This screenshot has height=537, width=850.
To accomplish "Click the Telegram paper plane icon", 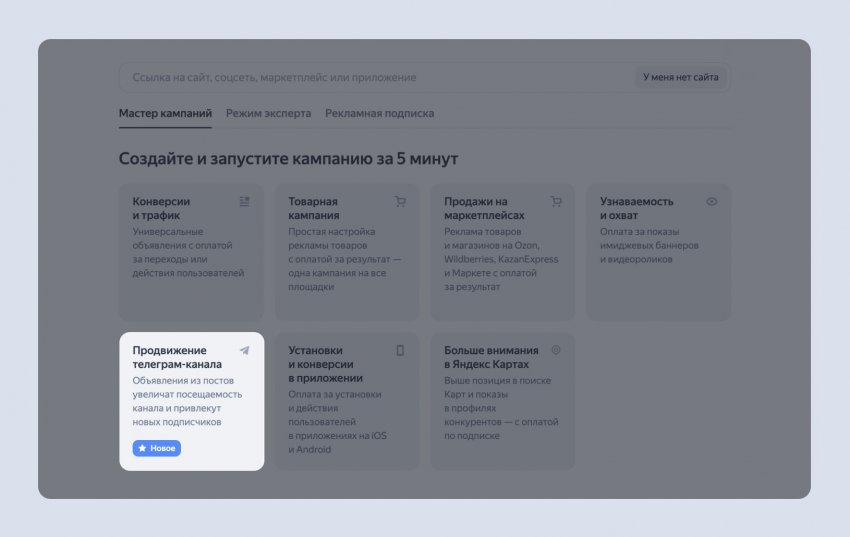I will coord(244,351).
